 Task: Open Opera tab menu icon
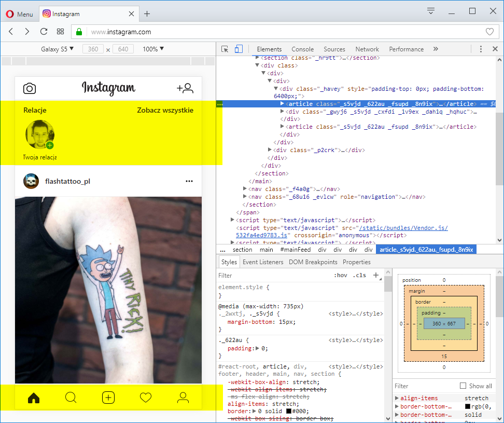click(x=431, y=11)
